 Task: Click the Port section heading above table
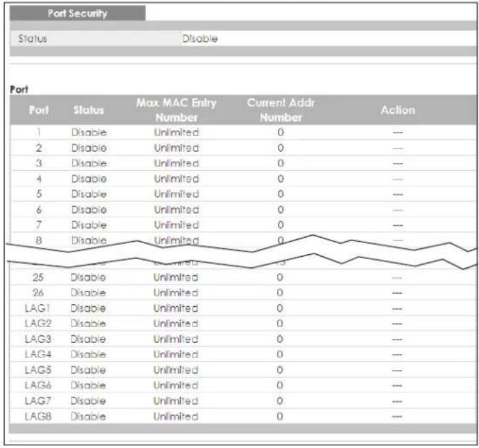[19, 89]
